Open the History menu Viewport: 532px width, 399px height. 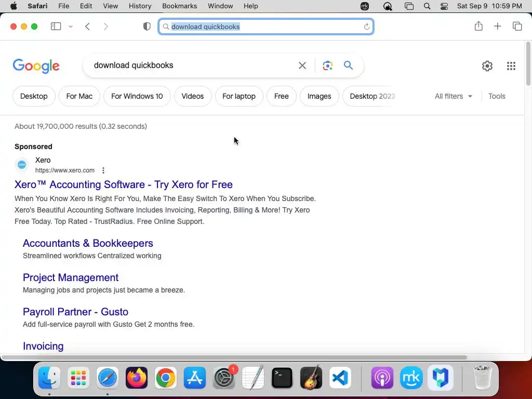(x=140, y=6)
